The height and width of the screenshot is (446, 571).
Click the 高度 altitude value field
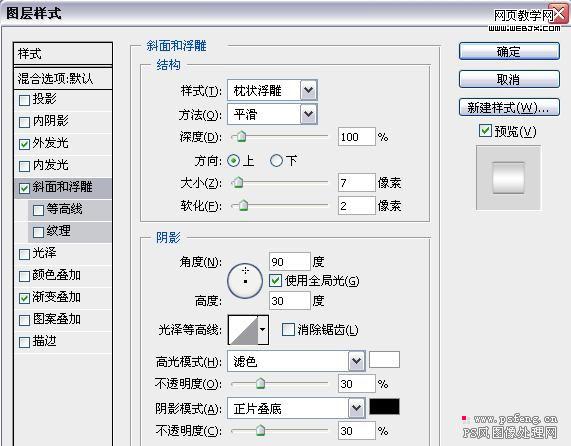coord(290,301)
